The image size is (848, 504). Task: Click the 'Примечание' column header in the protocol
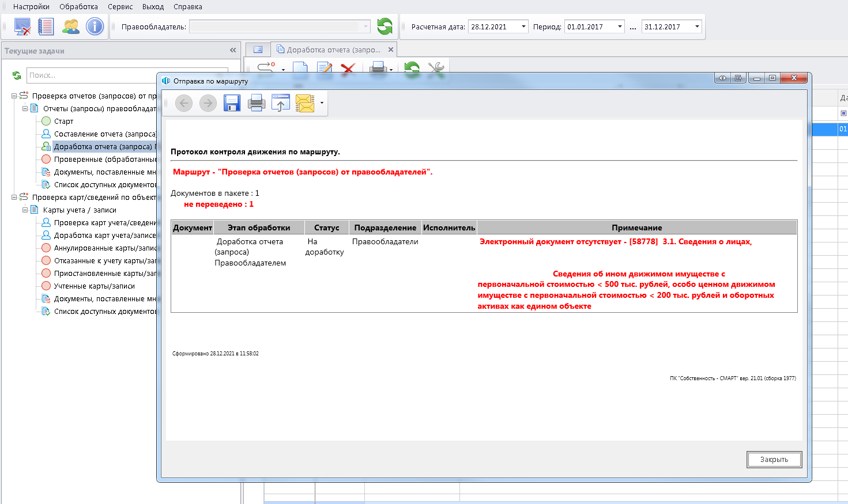point(637,228)
